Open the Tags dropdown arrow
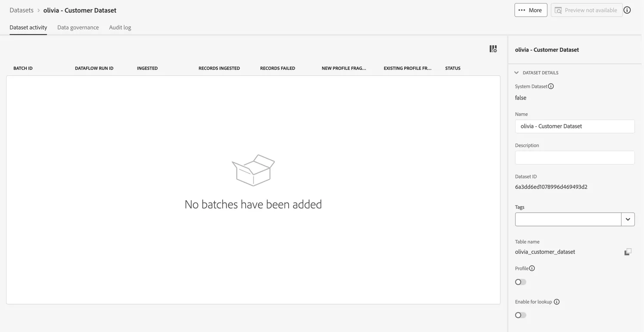Viewport: 644px width, 332px height. coord(628,219)
